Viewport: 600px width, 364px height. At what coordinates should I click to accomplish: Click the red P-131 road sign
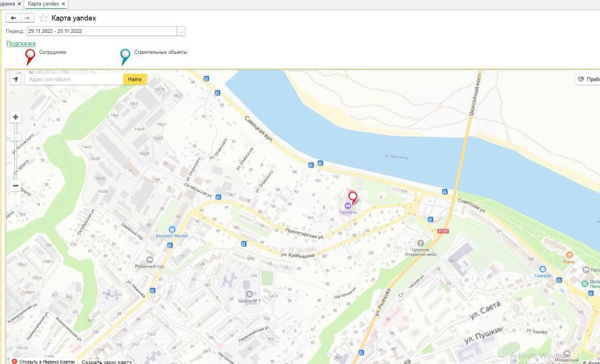(x=443, y=231)
